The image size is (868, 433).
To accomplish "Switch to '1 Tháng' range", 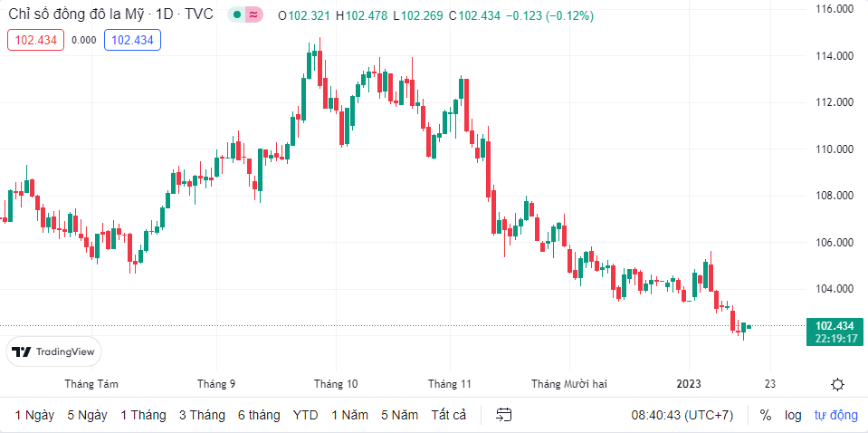I will click(x=143, y=415).
